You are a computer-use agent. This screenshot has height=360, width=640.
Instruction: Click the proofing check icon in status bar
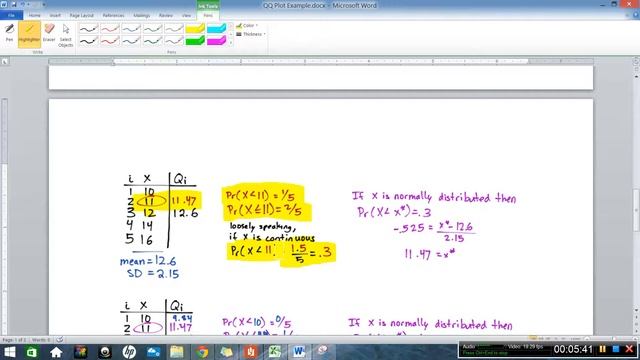point(60,340)
